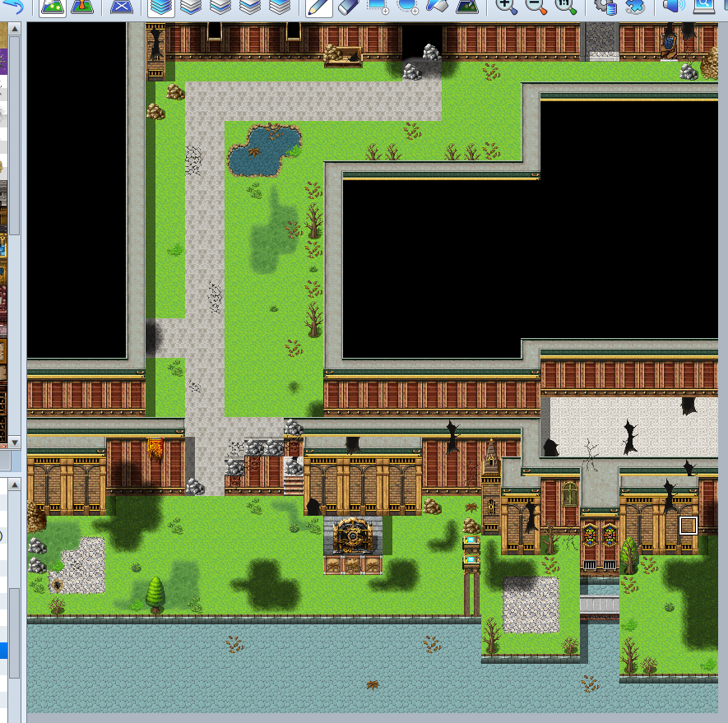Click the white cursor square on the map
The image size is (728, 723).
[688, 526]
